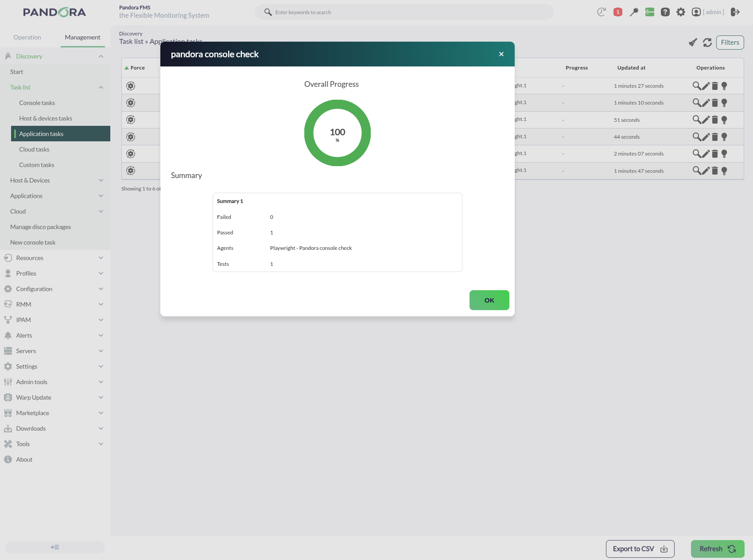
Task: Switch to the Operation tab
Action: (27, 37)
